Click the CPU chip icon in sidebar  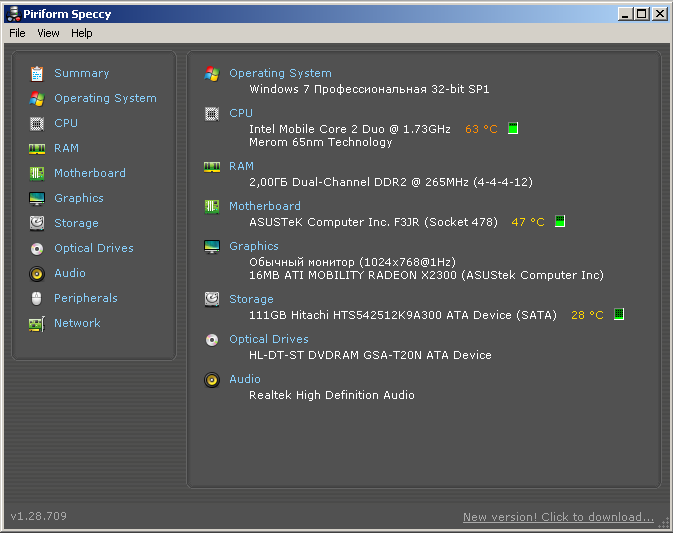(x=37, y=124)
